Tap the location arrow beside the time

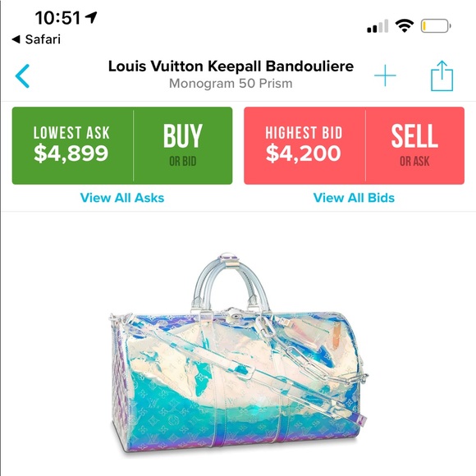click(91, 17)
